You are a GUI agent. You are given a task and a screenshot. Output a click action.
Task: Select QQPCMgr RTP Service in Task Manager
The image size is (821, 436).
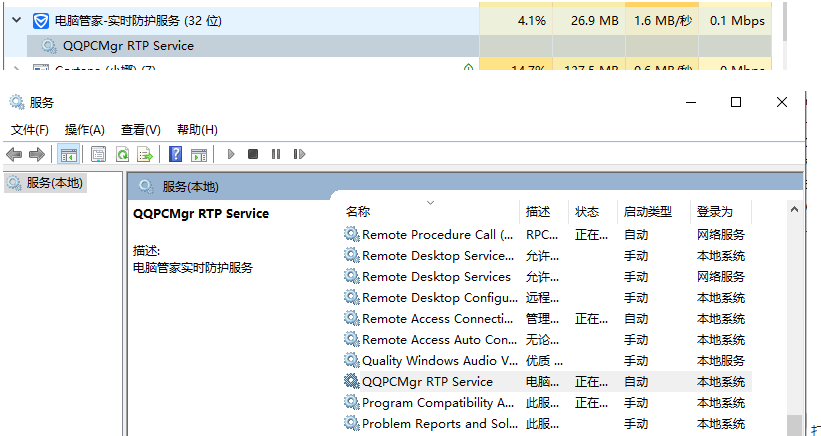coord(253,46)
